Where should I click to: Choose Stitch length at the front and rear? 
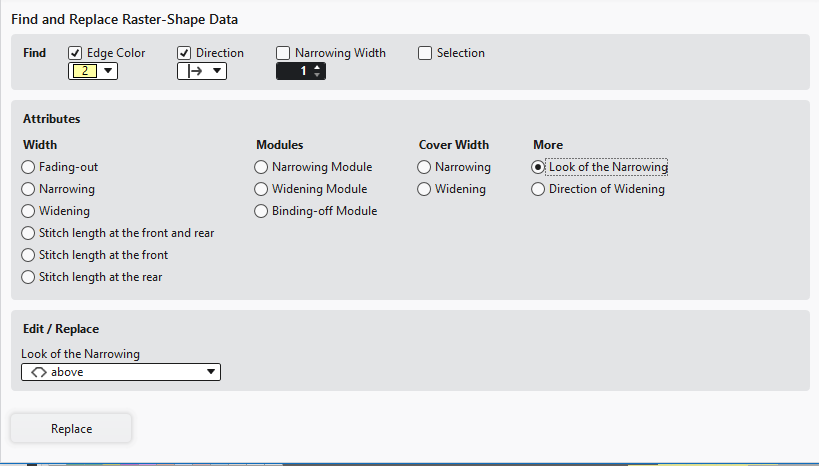(x=29, y=233)
